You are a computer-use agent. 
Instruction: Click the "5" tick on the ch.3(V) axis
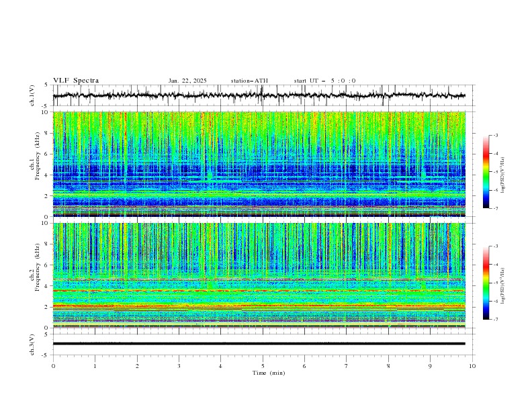46,334
